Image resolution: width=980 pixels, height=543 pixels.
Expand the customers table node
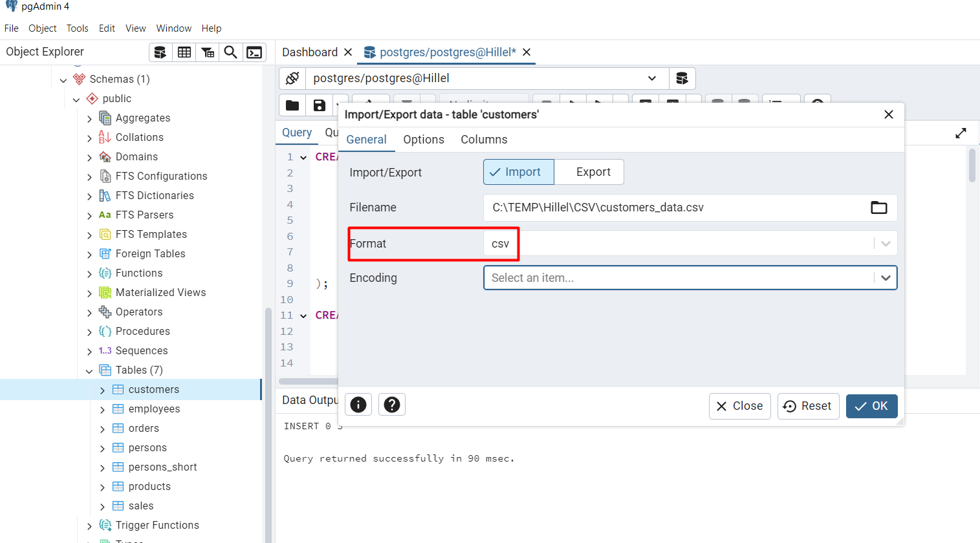[x=102, y=390]
